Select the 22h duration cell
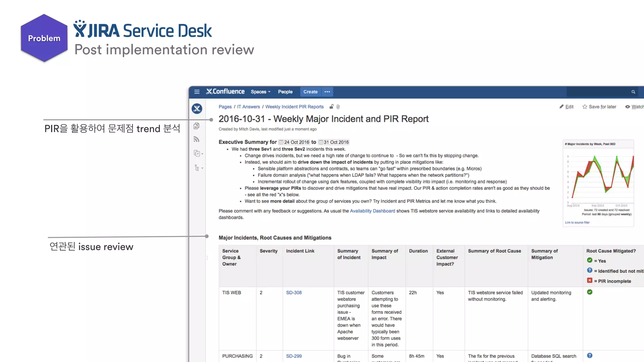 (x=419, y=318)
